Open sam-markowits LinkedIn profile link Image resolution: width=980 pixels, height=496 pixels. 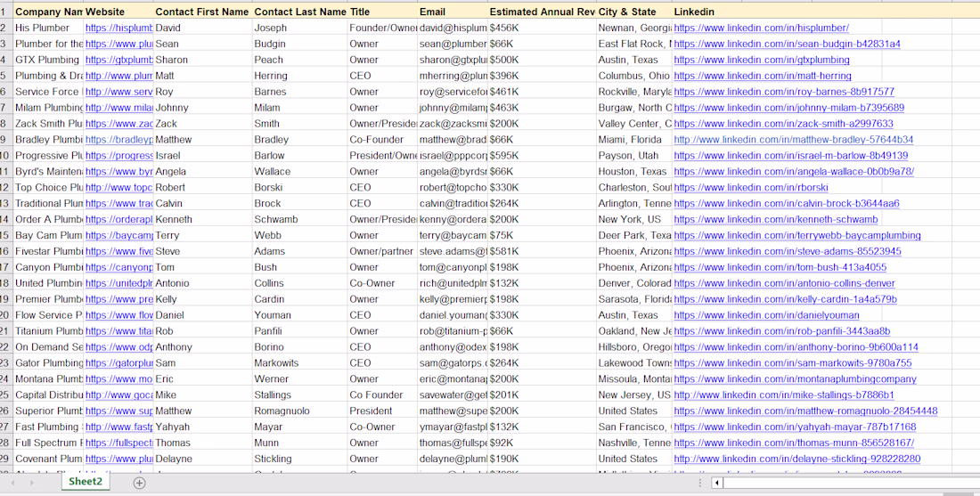click(x=793, y=363)
